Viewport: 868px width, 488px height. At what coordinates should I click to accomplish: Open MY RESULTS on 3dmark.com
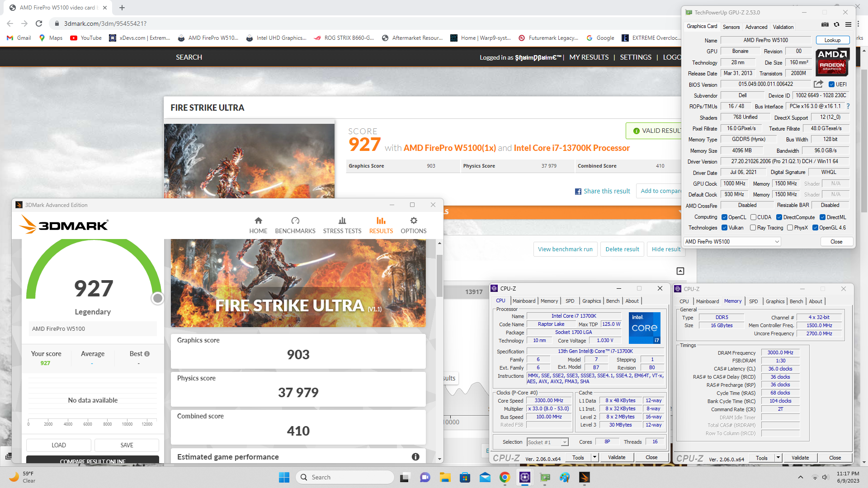coord(589,57)
